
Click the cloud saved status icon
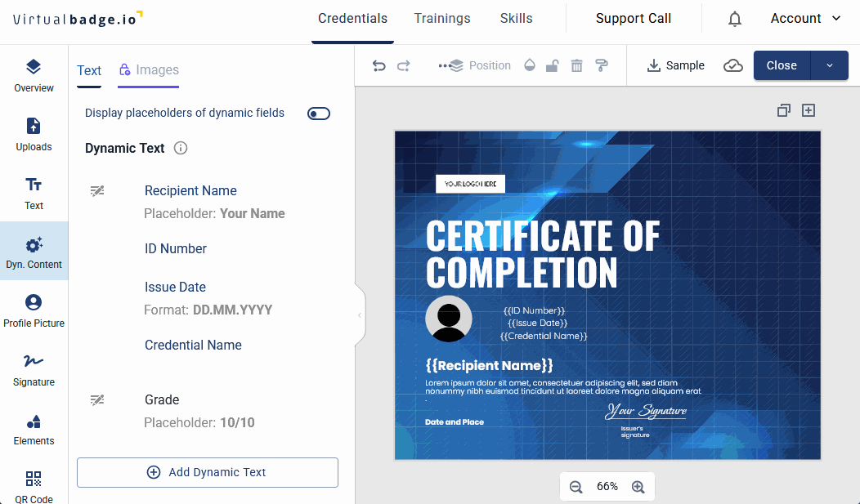(733, 66)
